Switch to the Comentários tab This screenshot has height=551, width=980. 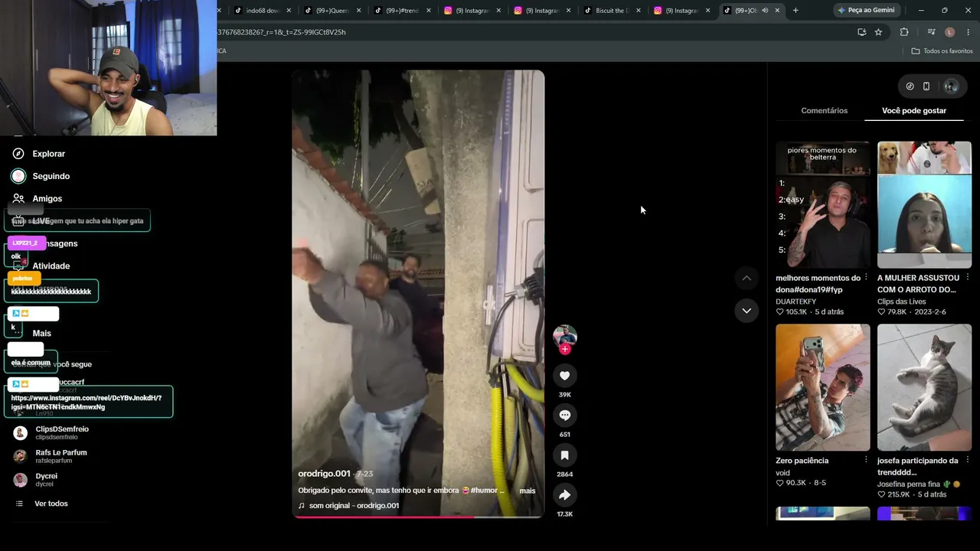824,111
